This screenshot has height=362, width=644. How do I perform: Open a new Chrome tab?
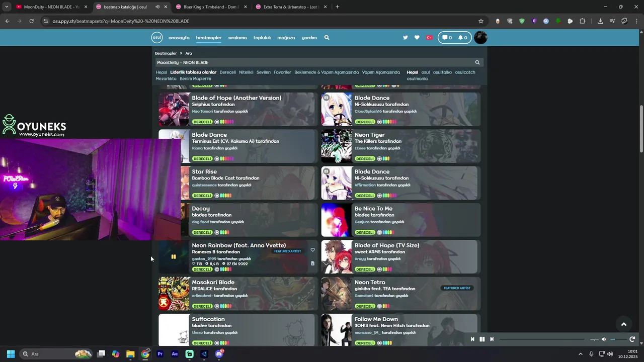[337, 7]
